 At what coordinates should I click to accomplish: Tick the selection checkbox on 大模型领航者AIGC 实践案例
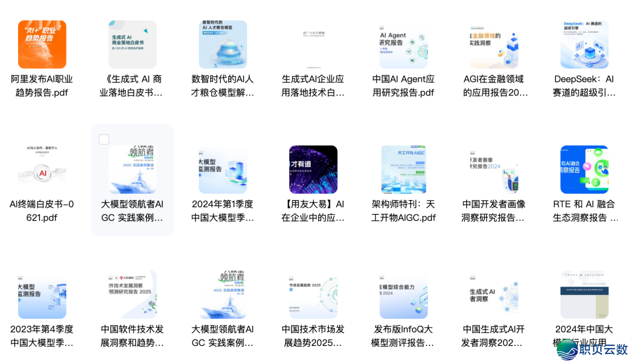104,139
